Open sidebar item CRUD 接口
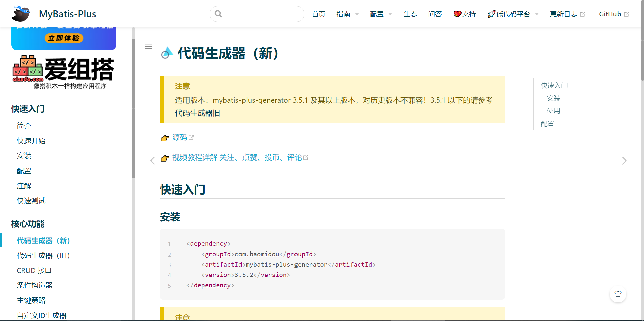The image size is (644, 321). click(x=34, y=270)
